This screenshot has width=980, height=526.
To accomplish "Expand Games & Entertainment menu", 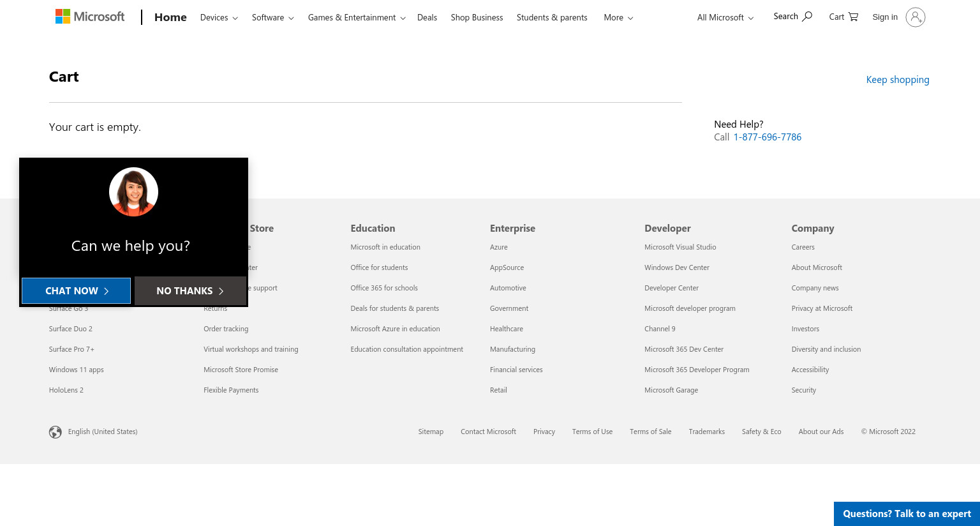I will 357,17.
